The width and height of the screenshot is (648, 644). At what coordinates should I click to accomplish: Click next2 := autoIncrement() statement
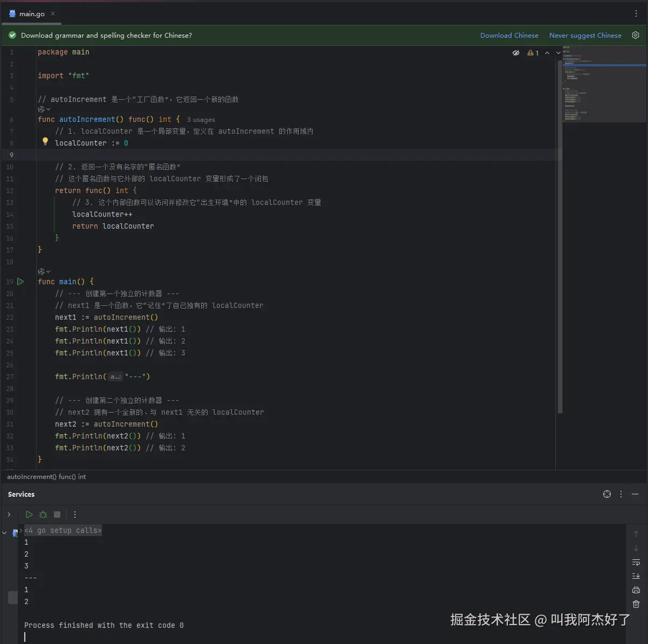tap(107, 424)
